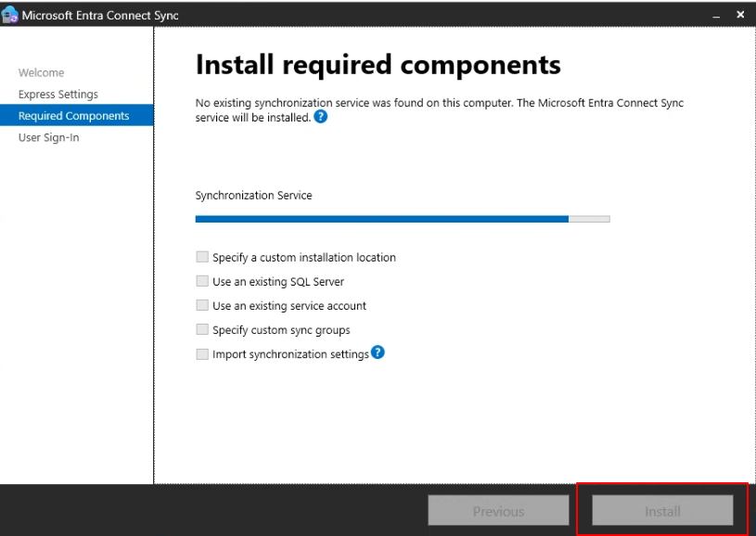Click the No existing synchronization service message
756x536 pixels.
440,110
